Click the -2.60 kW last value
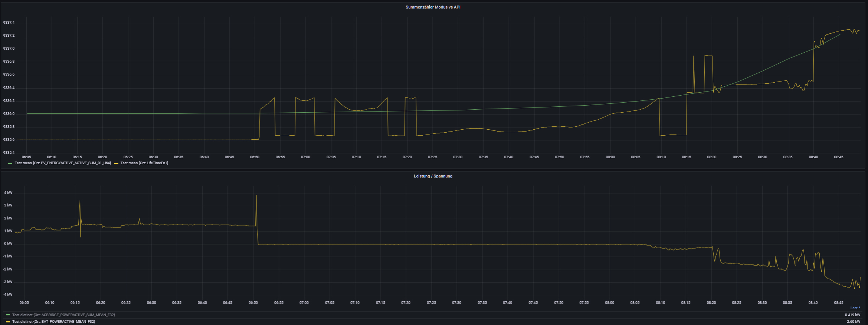 [853, 322]
